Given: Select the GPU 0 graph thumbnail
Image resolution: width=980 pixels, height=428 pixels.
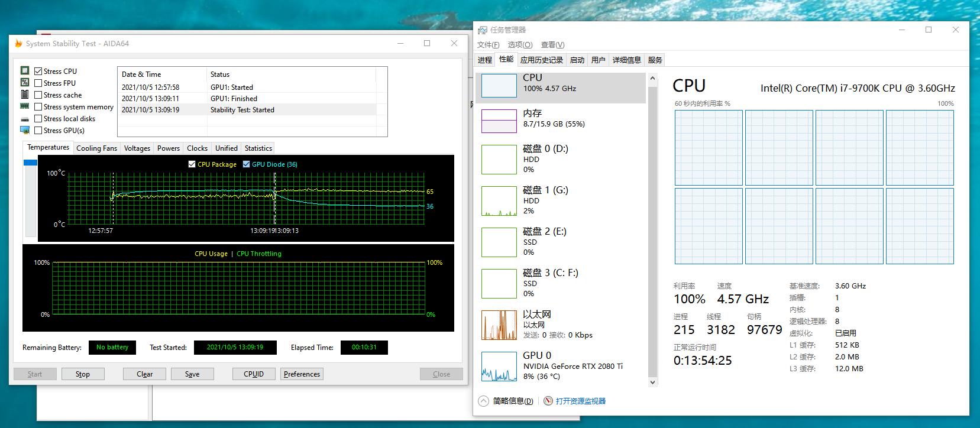Looking at the screenshot, I should (x=499, y=367).
